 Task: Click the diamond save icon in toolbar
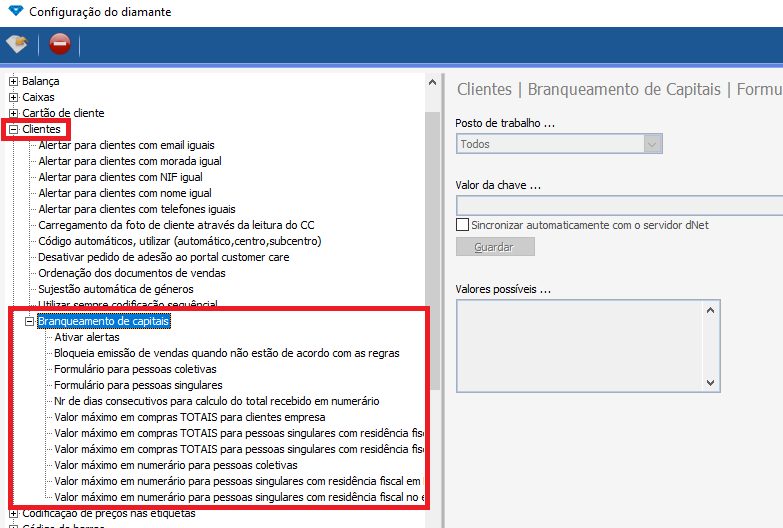point(17,44)
